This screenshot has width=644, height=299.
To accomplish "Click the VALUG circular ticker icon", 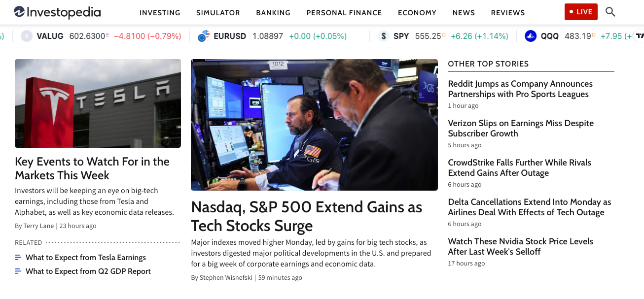I will pos(26,35).
